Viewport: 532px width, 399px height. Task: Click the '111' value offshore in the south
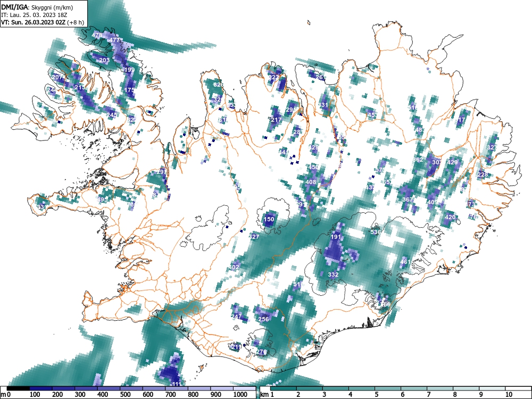177,384
